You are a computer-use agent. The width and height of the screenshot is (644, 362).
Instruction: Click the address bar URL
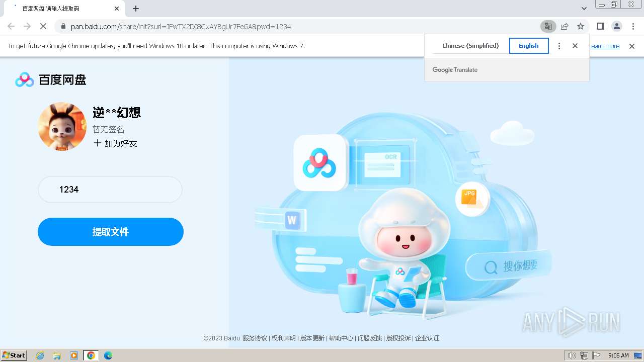181,27
